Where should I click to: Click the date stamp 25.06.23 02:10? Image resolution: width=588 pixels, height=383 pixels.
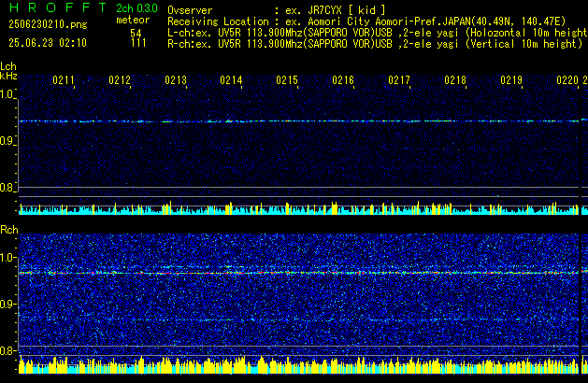coord(48,43)
